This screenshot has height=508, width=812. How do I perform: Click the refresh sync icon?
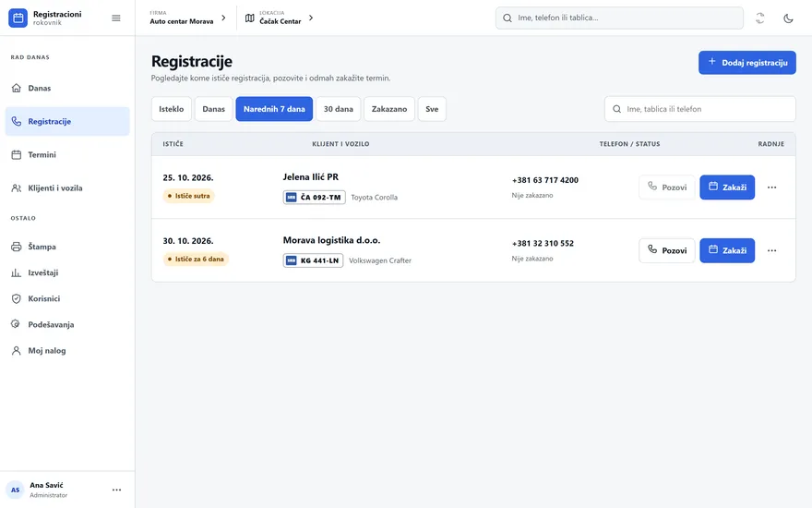click(x=759, y=18)
